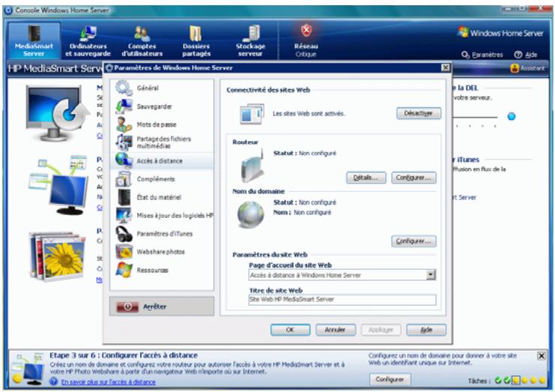Open the MediaSmart Server tab
Image resolution: width=555 pixels, height=392 pixels.
[x=34, y=40]
